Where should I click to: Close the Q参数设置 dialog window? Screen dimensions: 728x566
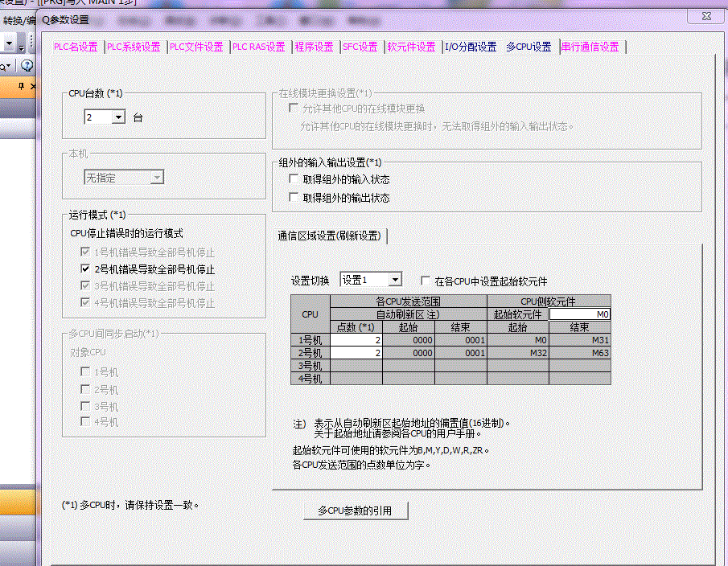tap(705, 16)
